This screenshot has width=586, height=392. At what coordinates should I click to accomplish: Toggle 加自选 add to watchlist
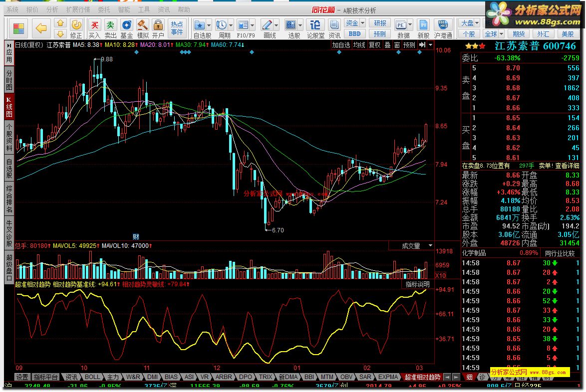(341, 45)
